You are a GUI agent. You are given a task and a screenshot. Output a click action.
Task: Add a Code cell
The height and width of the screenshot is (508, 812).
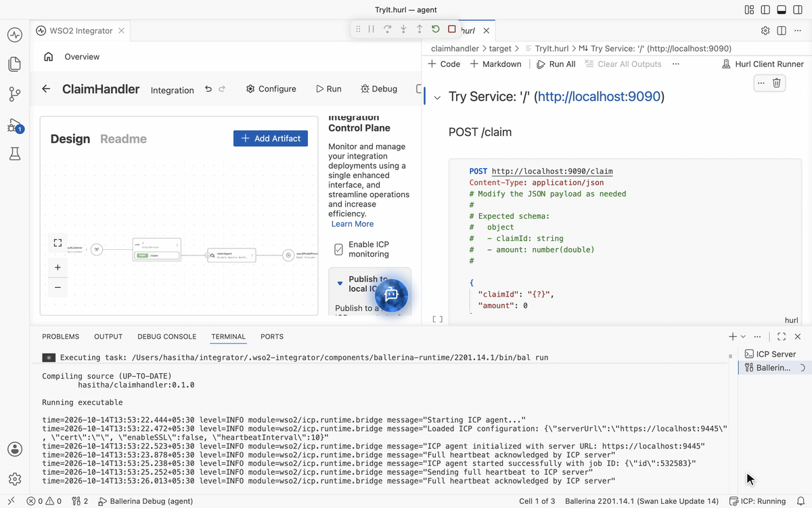point(444,64)
